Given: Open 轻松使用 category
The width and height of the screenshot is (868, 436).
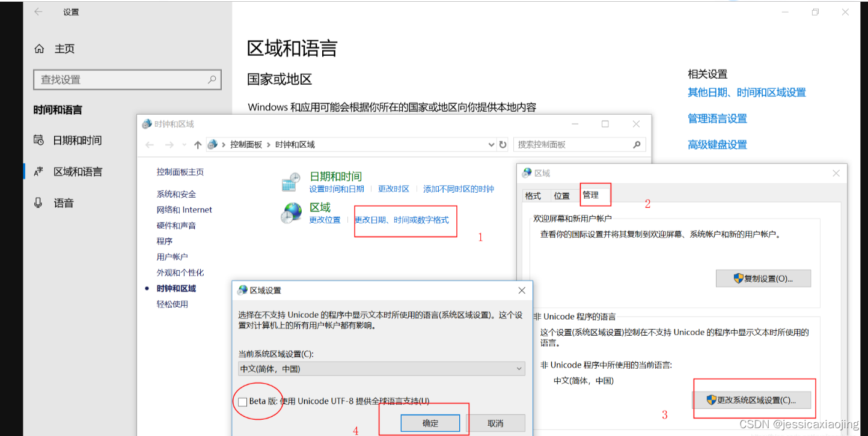Looking at the screenshot, I should pos(173,304).
